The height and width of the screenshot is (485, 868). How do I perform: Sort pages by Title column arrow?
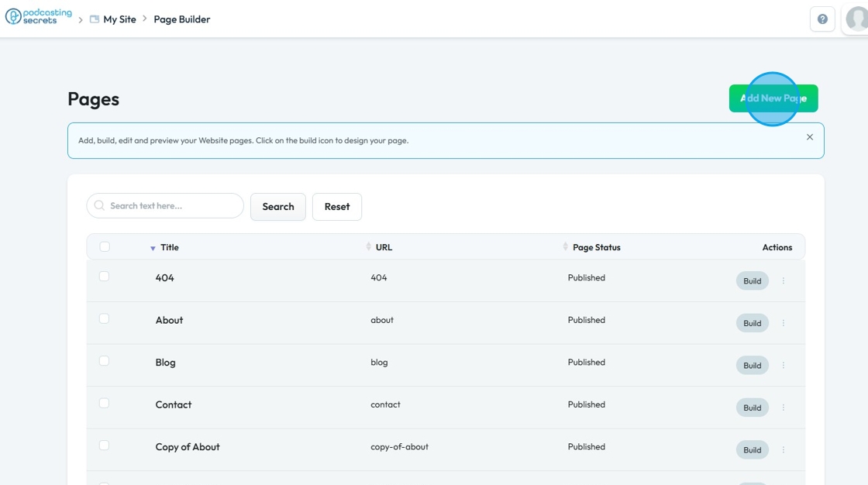(x=153, y=248)
